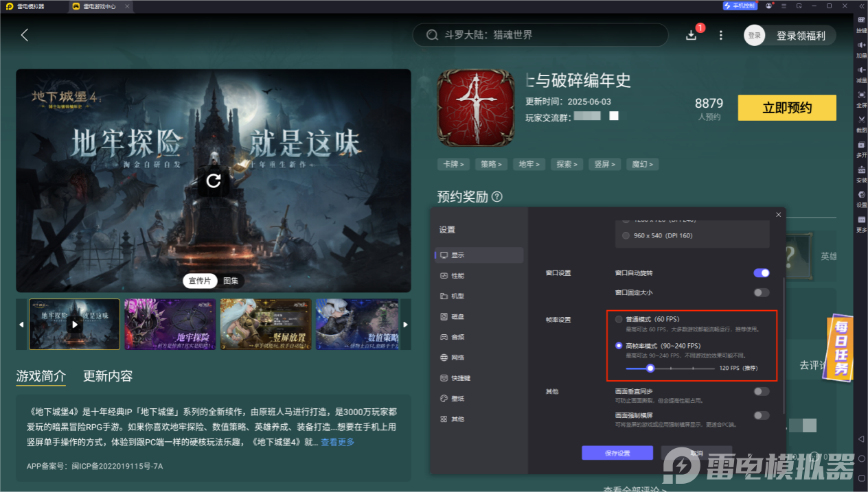The image size is (868, 492).
Task: Click the 安装 APK install icon
Action: pos(861,174)
